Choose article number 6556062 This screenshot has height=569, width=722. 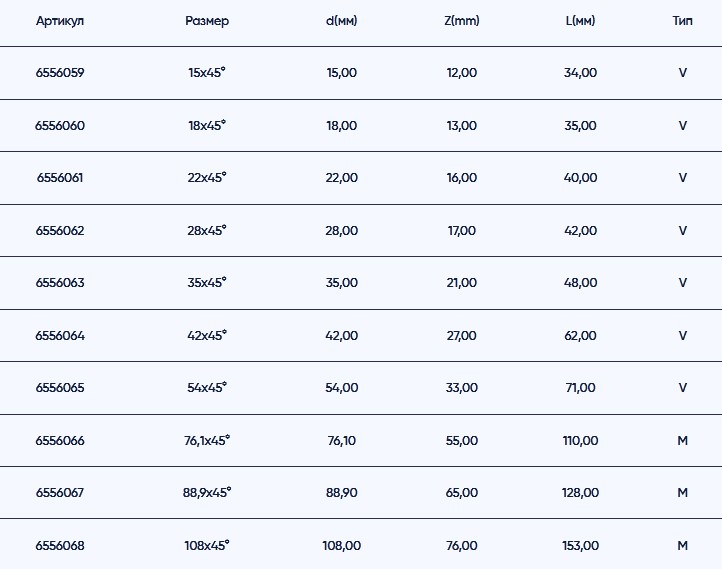[x=60, y=230]
